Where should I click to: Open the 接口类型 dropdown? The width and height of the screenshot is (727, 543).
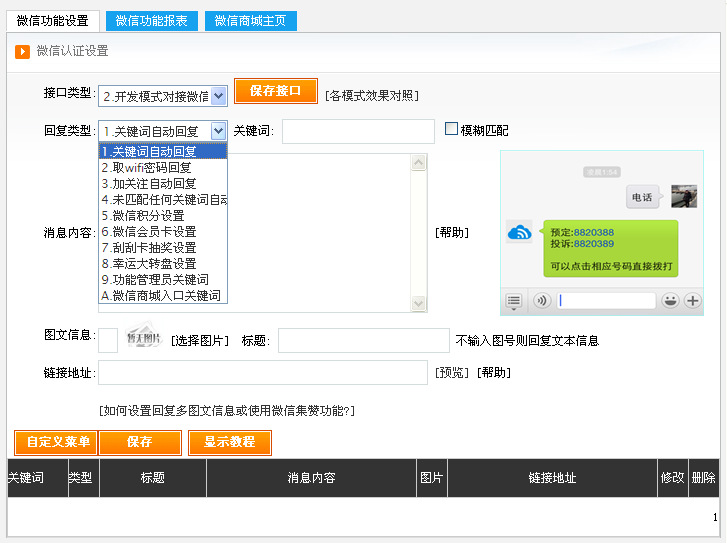coord(163,96)
